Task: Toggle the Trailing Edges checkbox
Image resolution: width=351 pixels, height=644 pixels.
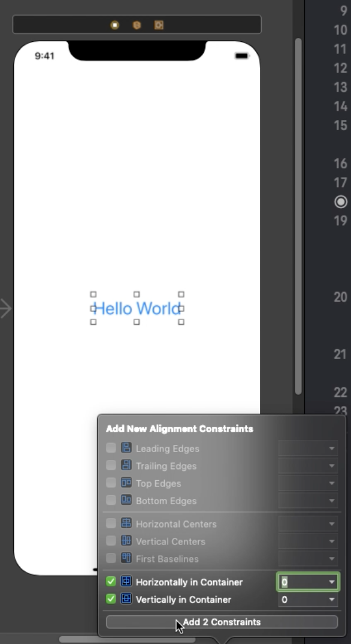Action: 111,465
